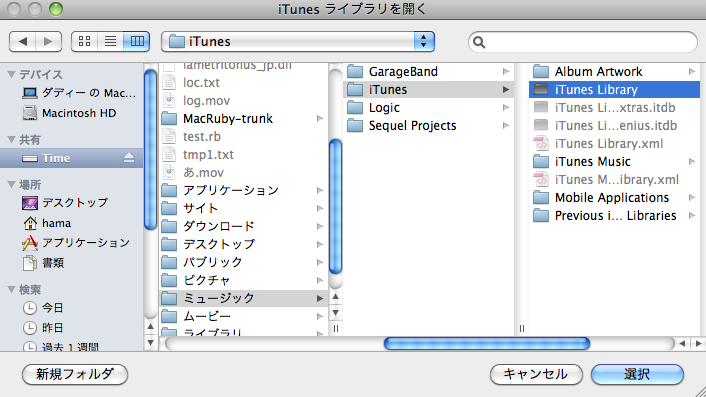Image resolution: width=706 pixels, height=397 pixels.
Task: Select iTunes Li...enius.itdb file
Action: (x=614, y=126)
